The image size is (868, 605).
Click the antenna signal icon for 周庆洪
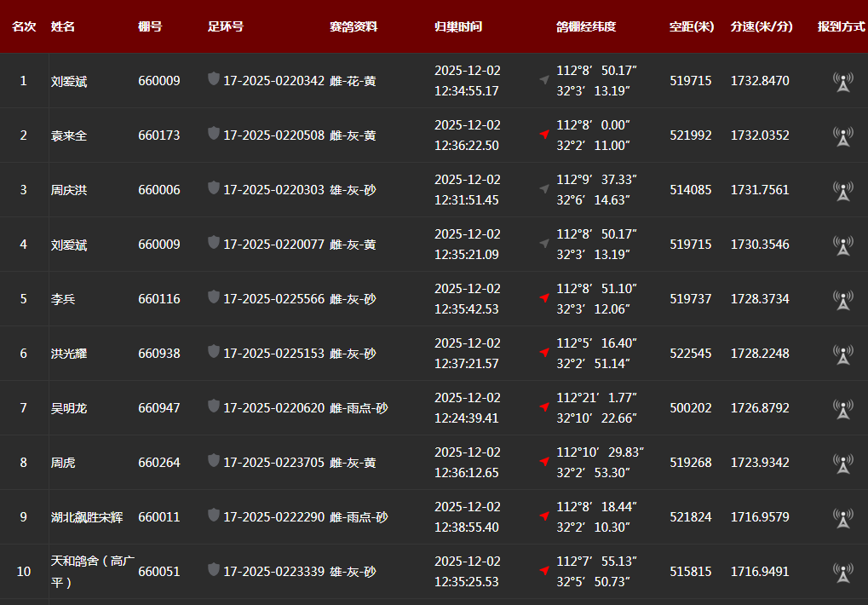coord(842,190)
